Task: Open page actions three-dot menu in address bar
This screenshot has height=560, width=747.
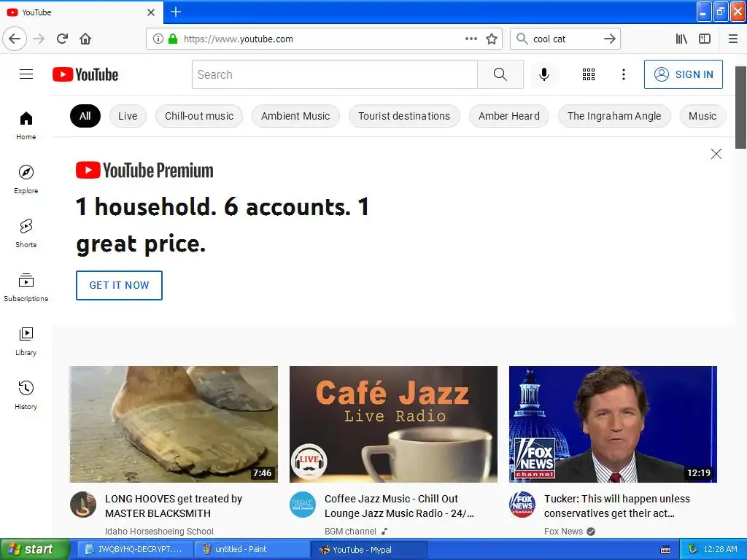Action: click(471, 39)
